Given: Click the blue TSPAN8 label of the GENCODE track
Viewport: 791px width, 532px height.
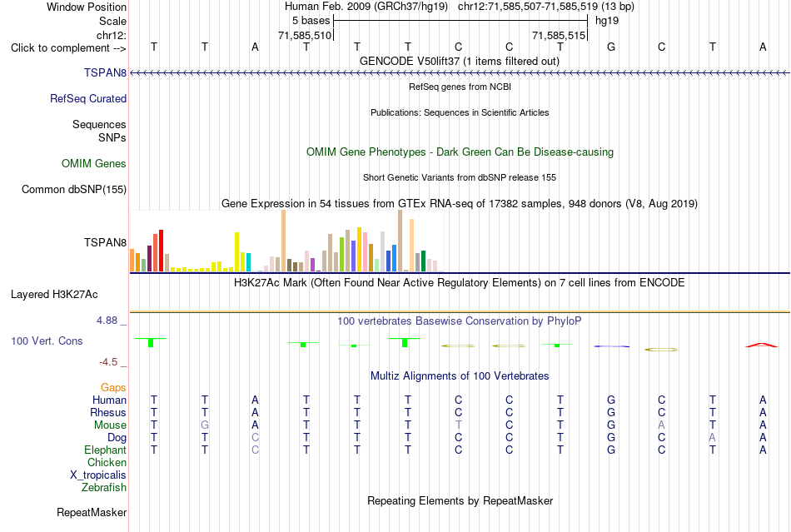Looking at the screenshot, I should (105, 72).
